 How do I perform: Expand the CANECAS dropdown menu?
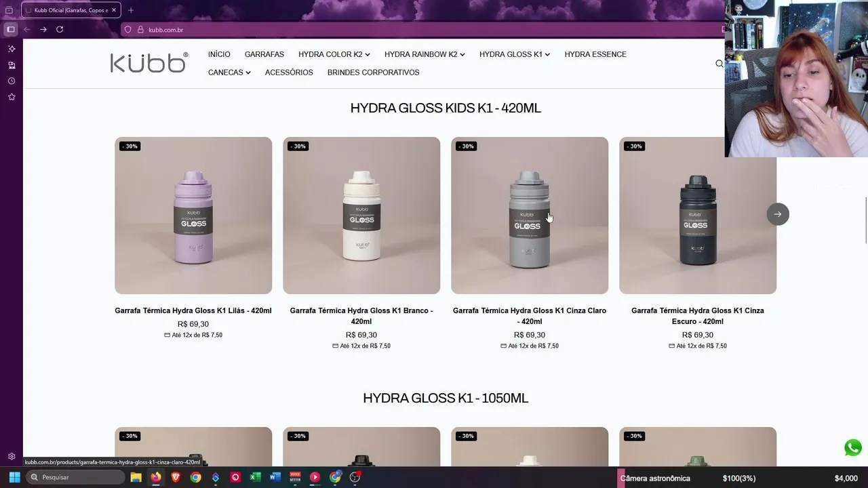pyautogui.click(x=229, y=73)
